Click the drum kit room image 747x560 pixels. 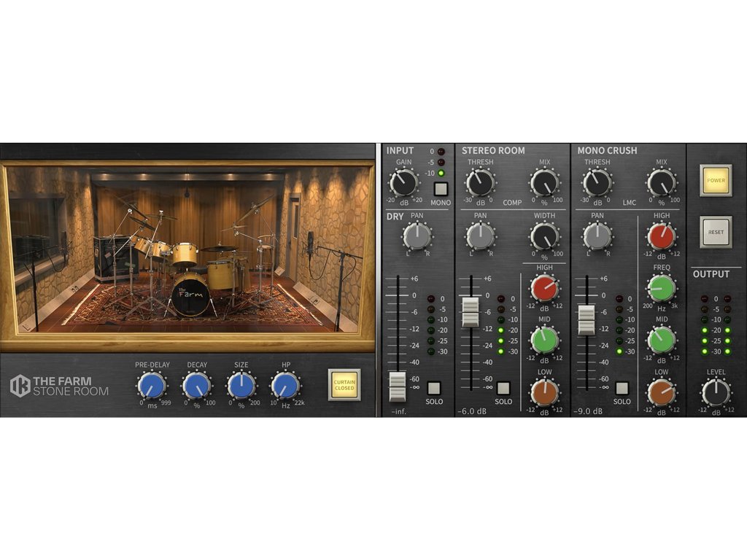tap(187, 255)
